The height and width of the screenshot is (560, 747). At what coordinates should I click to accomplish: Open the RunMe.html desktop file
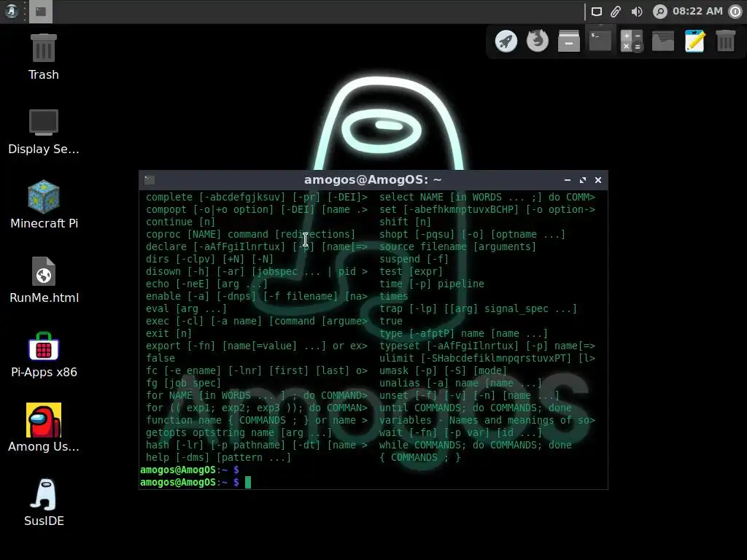[x=43, y=280]
